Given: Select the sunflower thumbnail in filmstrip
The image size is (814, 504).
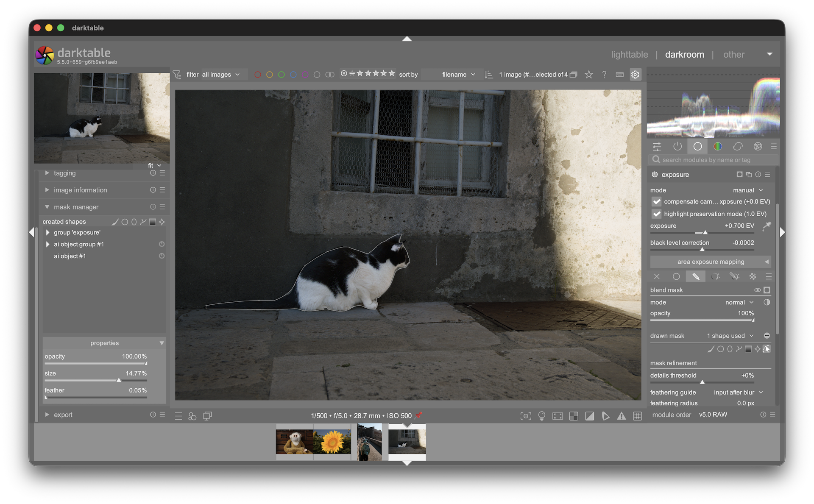Looking at the screenshot, I should pos(332,442).
